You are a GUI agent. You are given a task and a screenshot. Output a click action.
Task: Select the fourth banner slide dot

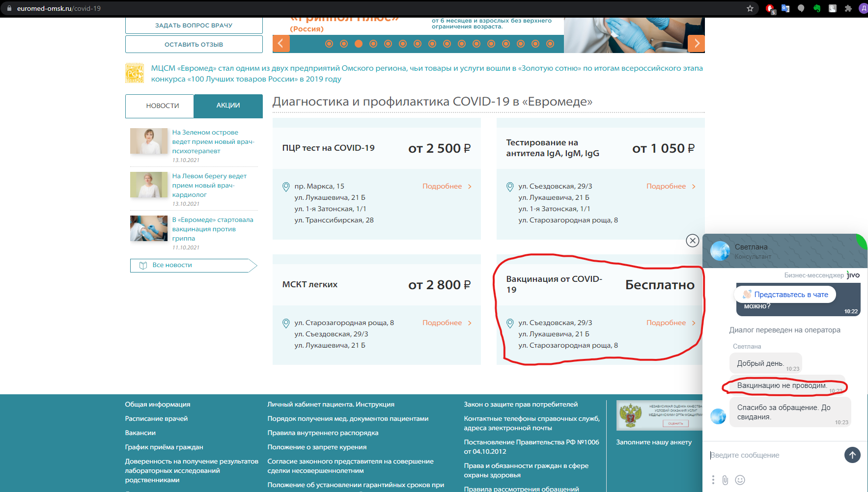tap(373, 44)
